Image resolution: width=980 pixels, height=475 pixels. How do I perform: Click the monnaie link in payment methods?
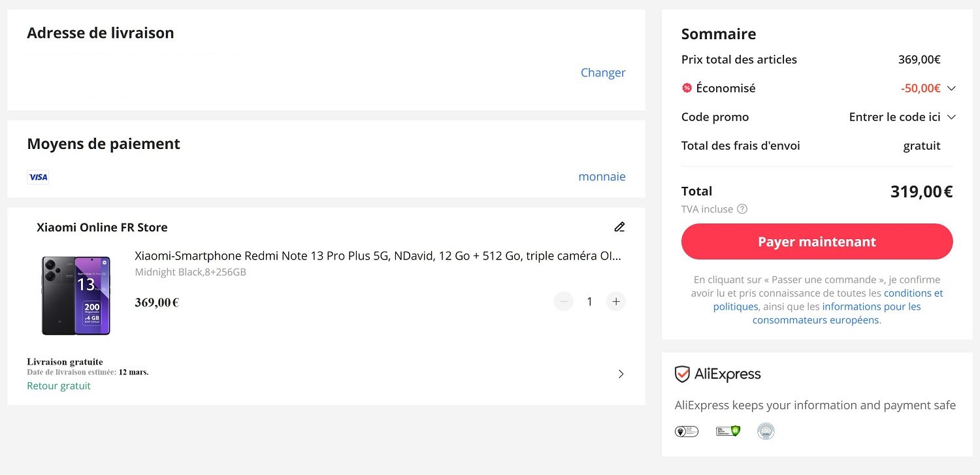tap(602, 176)
